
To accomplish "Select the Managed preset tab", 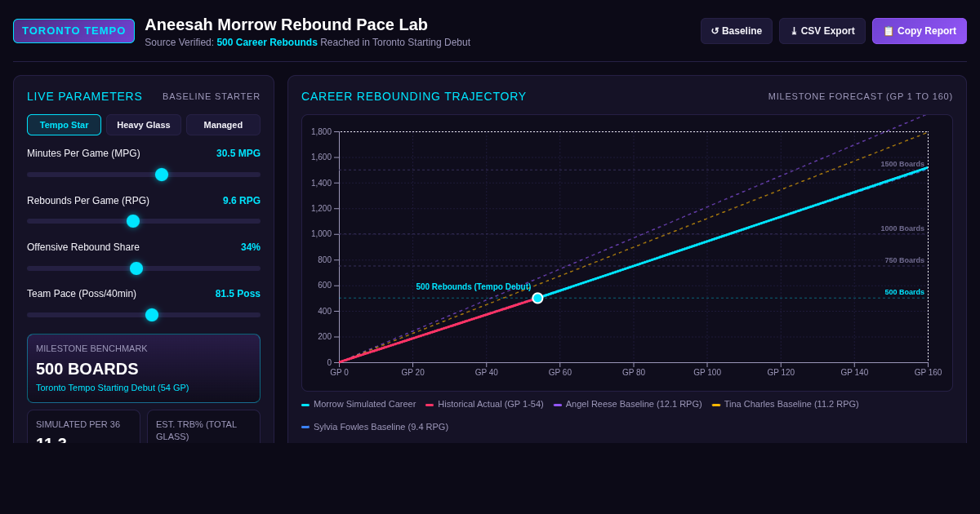I will [223, 125].
